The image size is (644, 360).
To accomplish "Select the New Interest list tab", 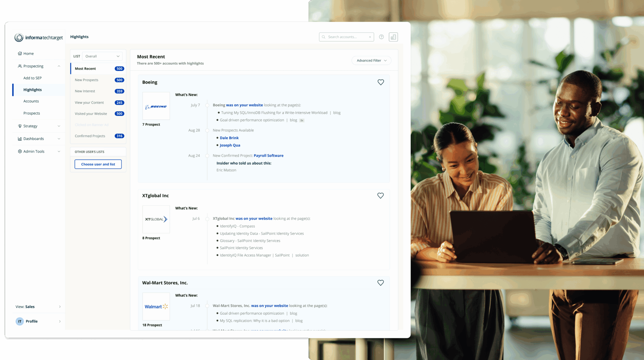I will click(98, 91).
